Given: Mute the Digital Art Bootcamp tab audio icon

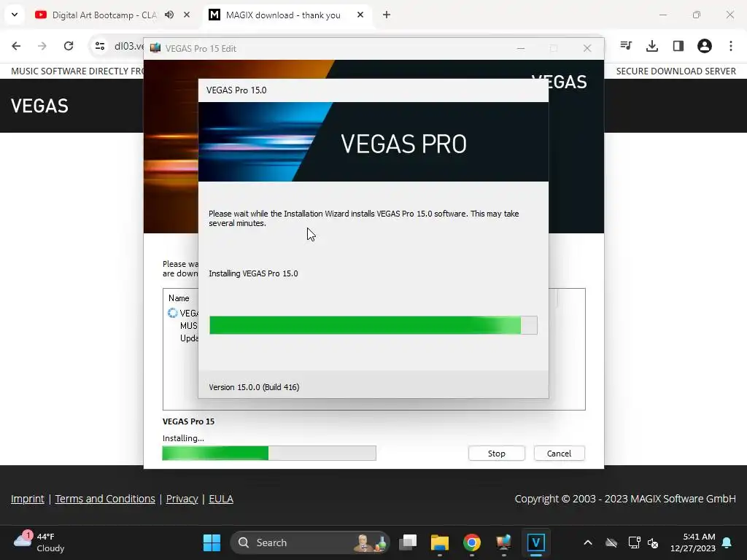Looking at the screenshot, I should point(169,15).
